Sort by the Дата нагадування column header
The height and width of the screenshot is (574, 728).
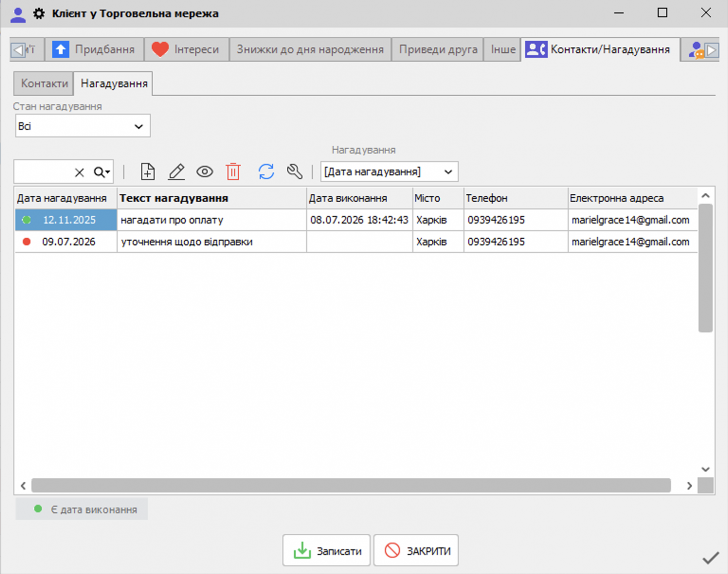[66, 198]
